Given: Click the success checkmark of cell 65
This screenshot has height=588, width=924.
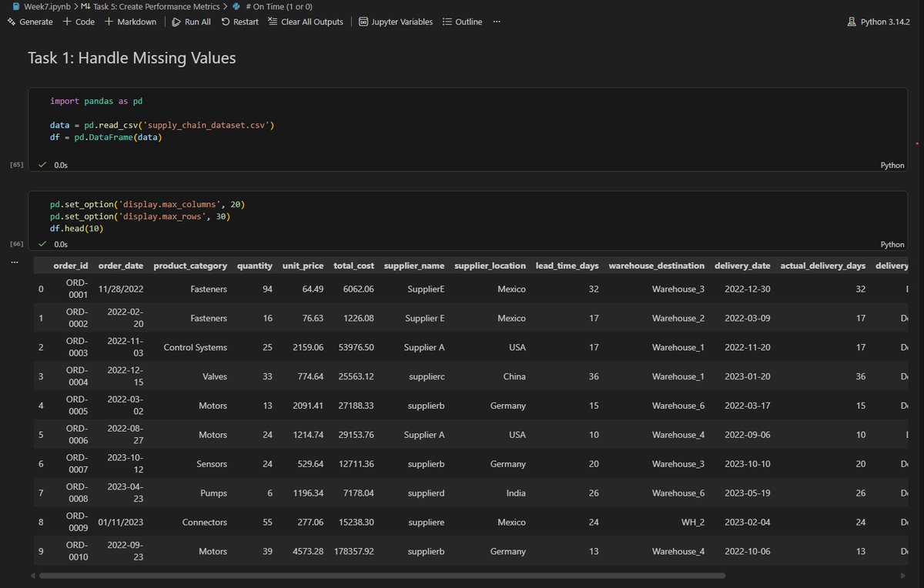Looking at the screenshot, I should 42,165.
